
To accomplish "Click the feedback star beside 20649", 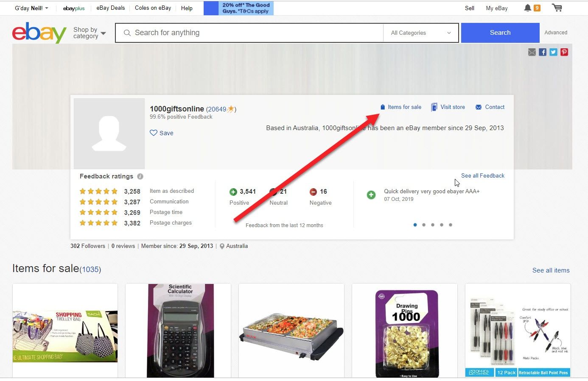I will [231, 109].
